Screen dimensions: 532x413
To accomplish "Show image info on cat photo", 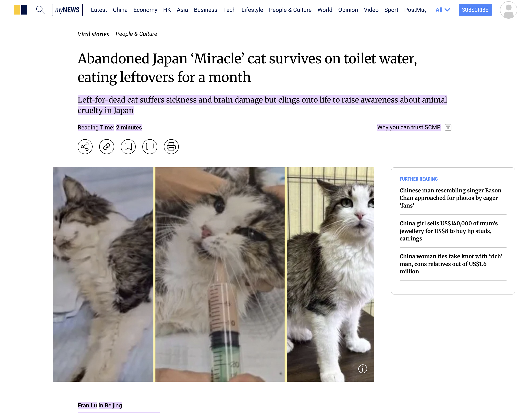I will click(x=363, y=369).
